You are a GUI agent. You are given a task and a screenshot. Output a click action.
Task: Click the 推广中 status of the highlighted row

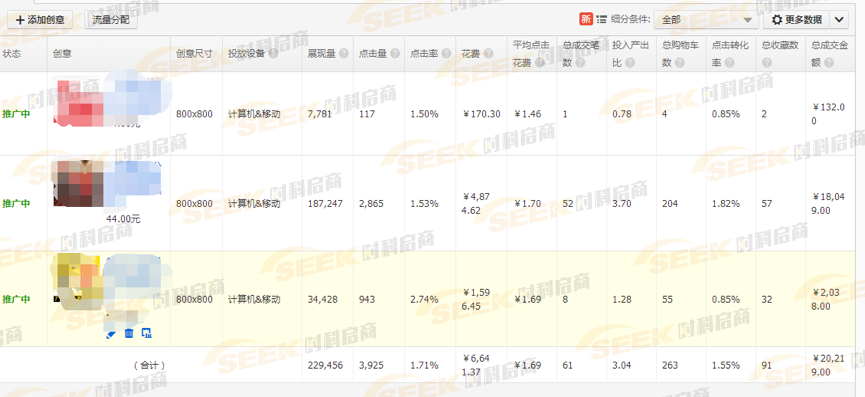click(x=17, y=299)
